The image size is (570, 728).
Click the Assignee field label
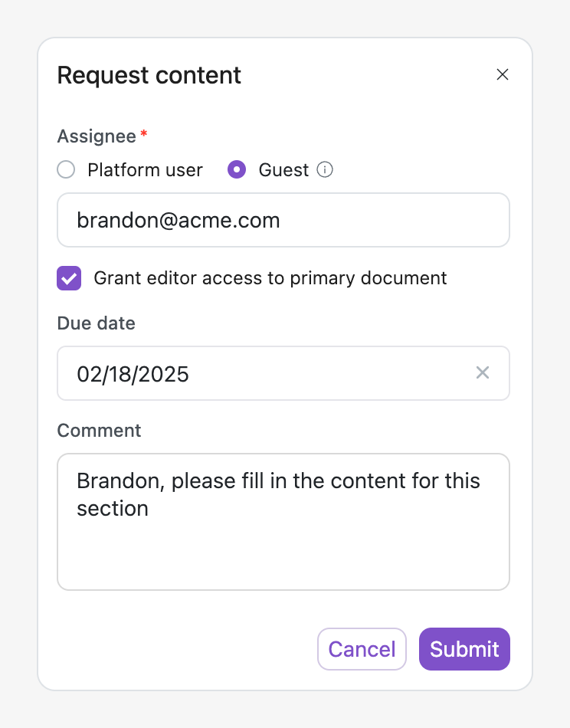coord(97,136)
